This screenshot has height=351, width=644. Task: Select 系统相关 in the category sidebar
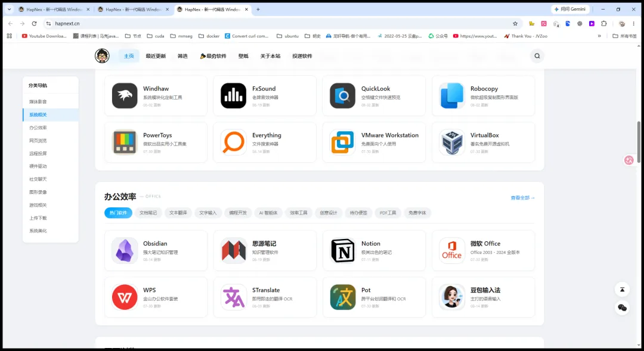(x=51, y=114)
